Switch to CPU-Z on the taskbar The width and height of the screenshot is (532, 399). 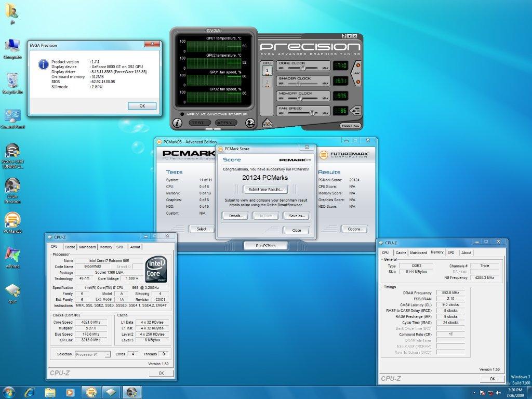click(111, 393)
